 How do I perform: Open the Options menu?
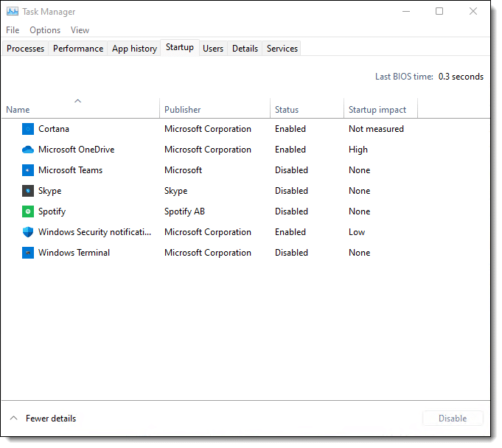click(x=45, y=30)
